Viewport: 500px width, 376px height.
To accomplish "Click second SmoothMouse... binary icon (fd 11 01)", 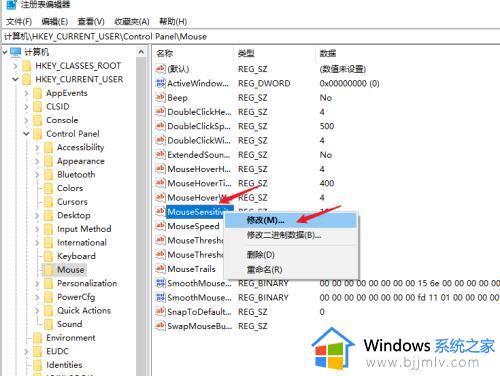I will (160, 297).
